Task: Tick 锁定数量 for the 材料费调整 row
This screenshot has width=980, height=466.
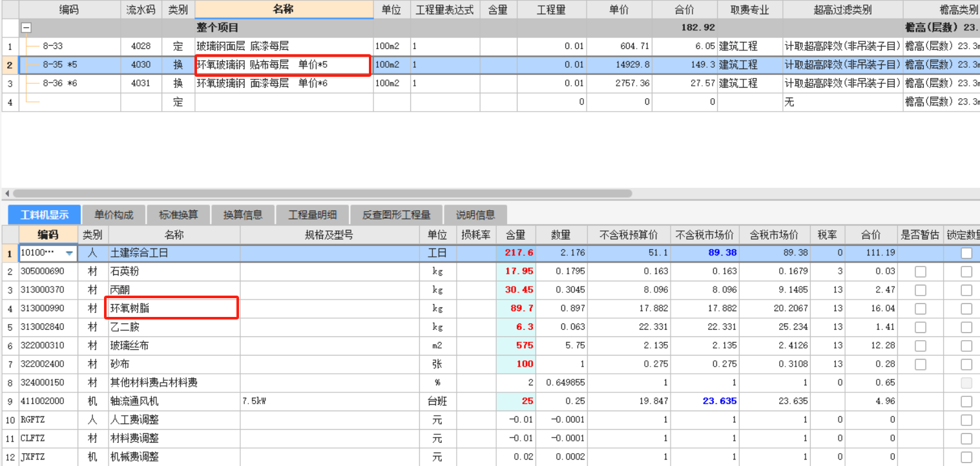Action: [x=966, y=438]
